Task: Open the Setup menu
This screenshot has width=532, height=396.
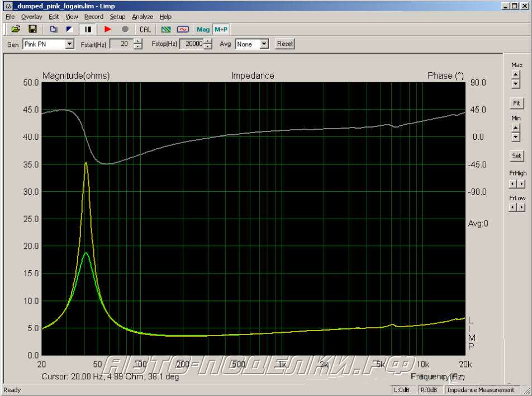Action: (117, 17)
